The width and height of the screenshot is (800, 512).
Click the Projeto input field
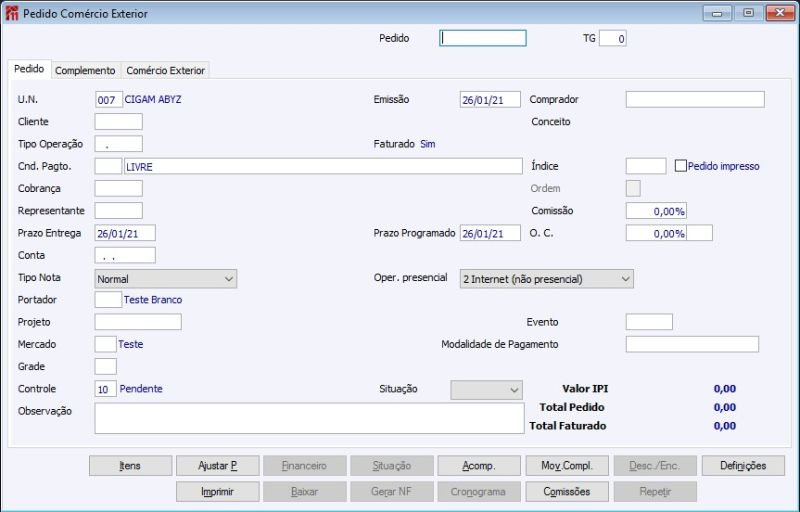click(138, 322)
